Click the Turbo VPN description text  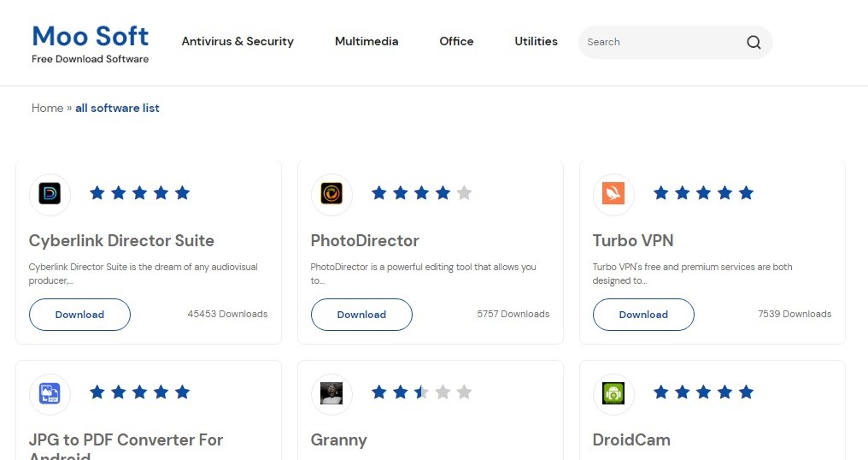pyautogui.click(x=693, y=274)
